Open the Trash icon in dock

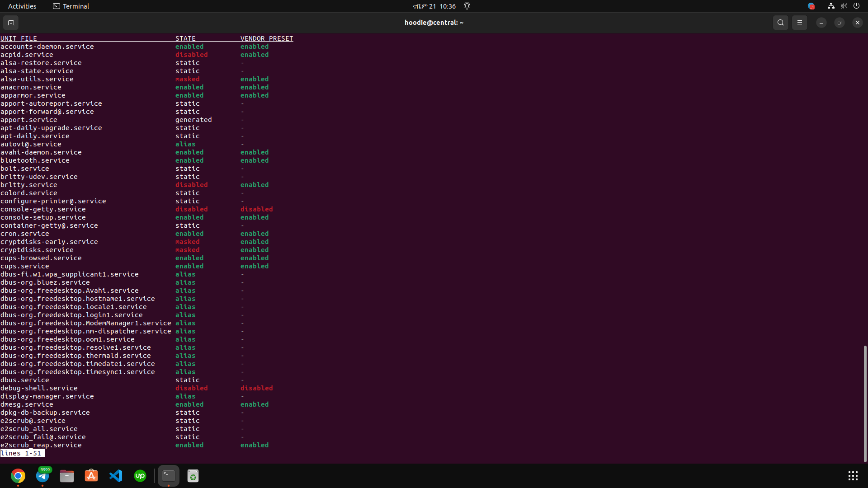tap(193, 476)
